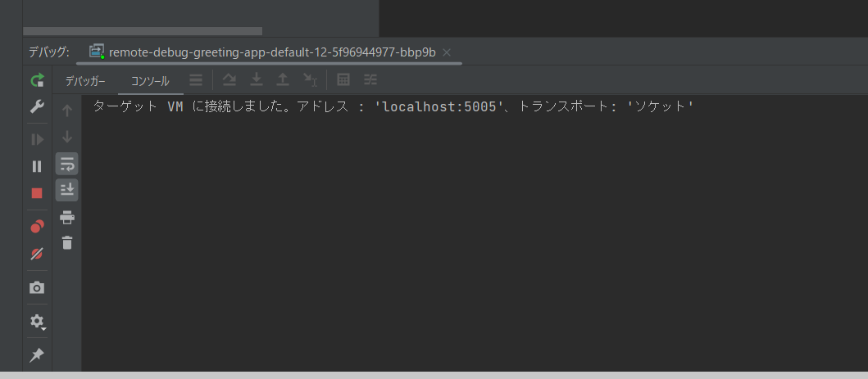The height and width of the screenshot is (379, 868).
Task: Move down the stack trace
Action: [x=67, y=137]
